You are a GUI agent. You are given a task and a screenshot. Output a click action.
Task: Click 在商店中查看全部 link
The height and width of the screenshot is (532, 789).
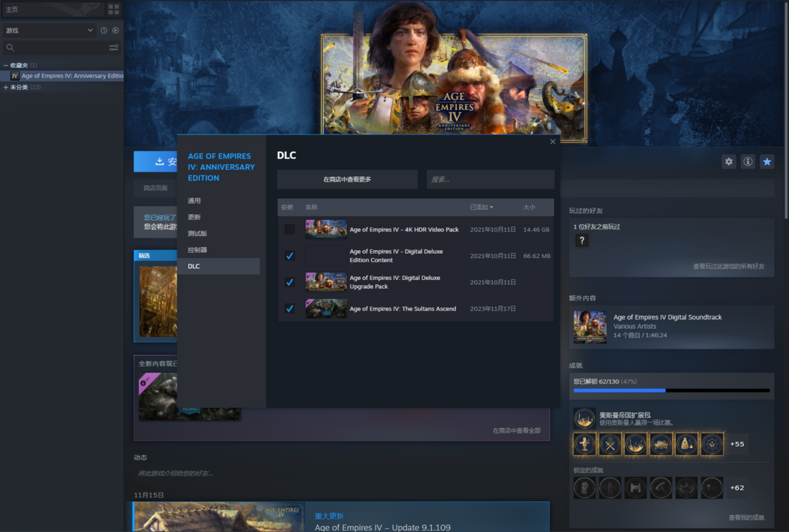point(517,431)
